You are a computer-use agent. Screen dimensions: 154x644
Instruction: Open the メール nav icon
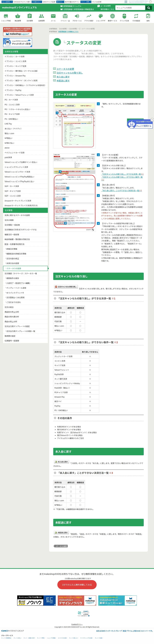[x=53, y=17]
